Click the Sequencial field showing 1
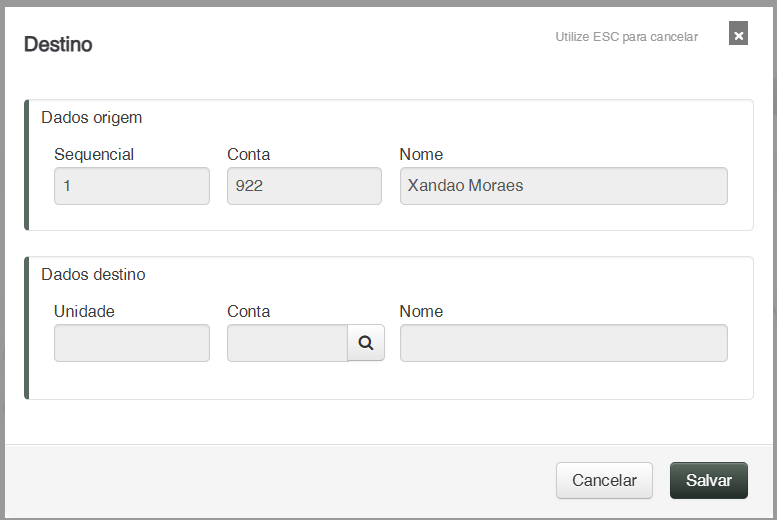777x520 pixels. tap(132, 186)
